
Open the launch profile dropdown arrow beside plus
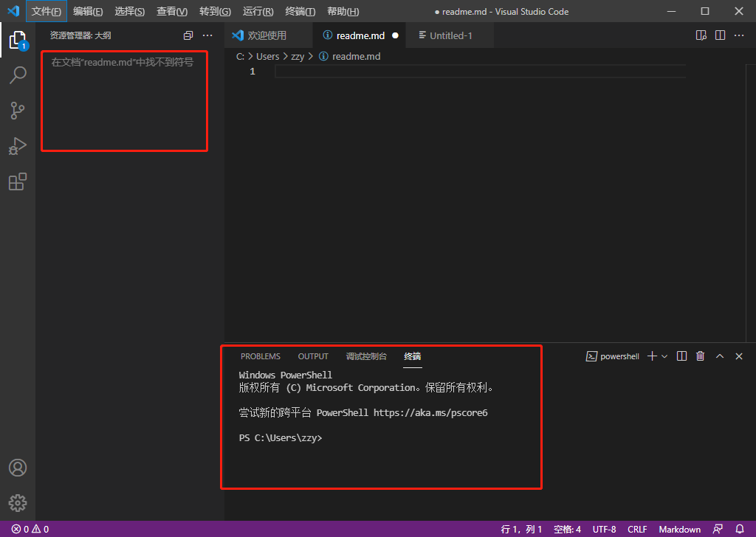(x=664, y=356)
